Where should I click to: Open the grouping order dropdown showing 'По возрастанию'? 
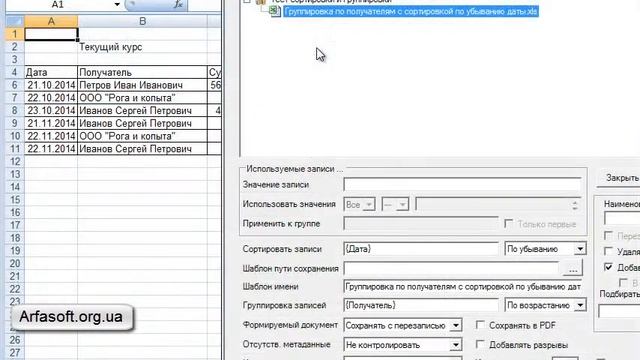tap(580, 305)
